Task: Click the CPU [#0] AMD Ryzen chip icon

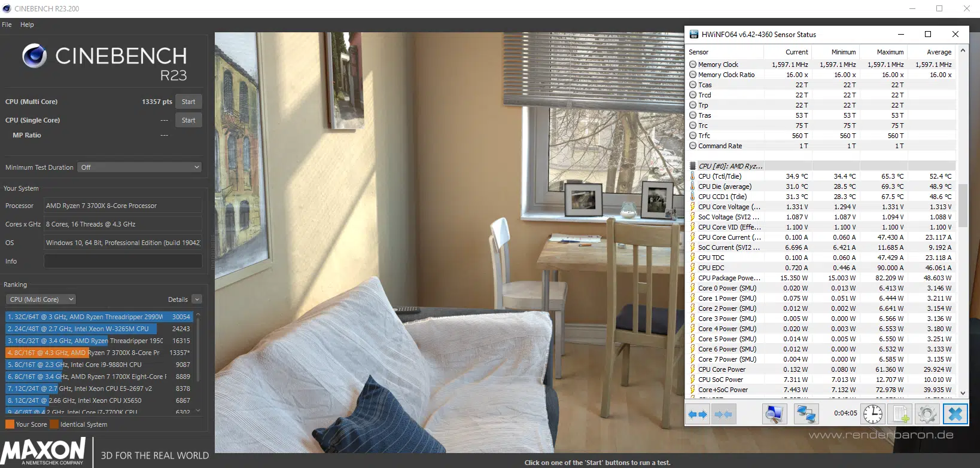Action: tap(693, 166)
